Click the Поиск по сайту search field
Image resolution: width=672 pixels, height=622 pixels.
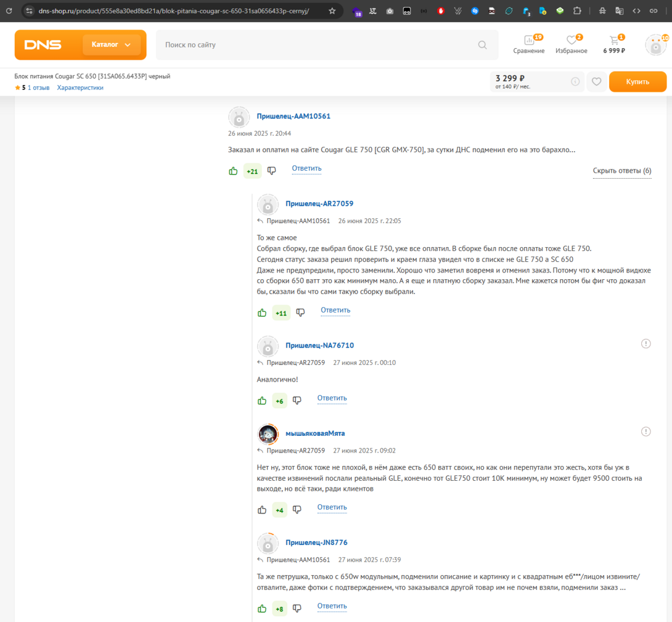click(x=314, y=45)
